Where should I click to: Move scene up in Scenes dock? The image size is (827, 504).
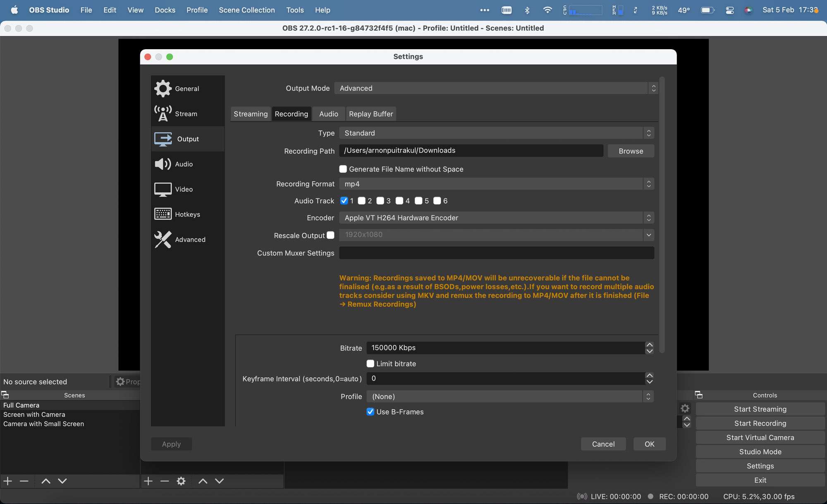pos(46,481)
